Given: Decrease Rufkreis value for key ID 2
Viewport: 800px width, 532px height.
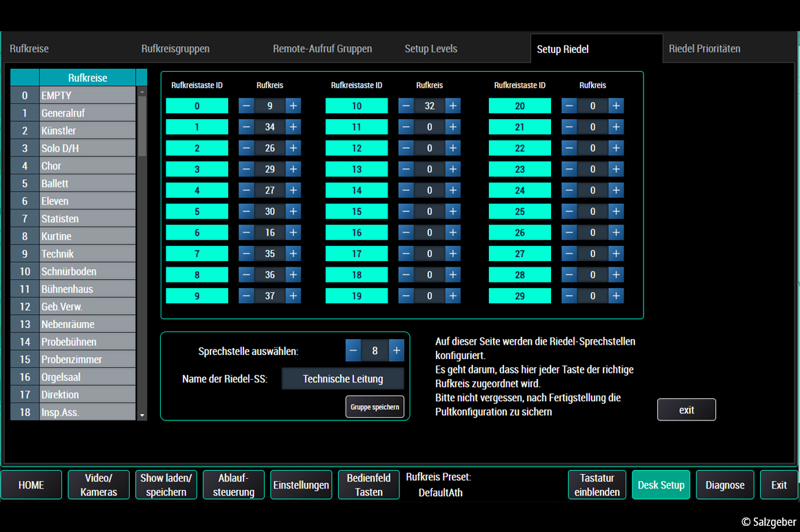Looking at the screenshot, I should [x=246, y=148].
